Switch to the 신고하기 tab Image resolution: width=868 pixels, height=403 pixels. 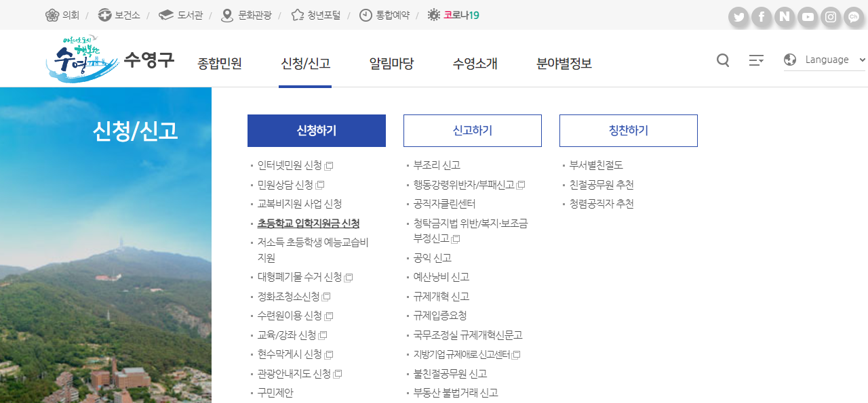472,130
